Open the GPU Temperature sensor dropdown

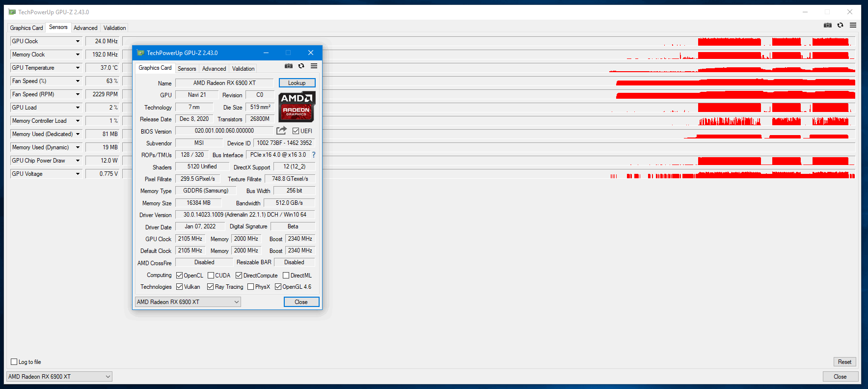pos(78,68)
